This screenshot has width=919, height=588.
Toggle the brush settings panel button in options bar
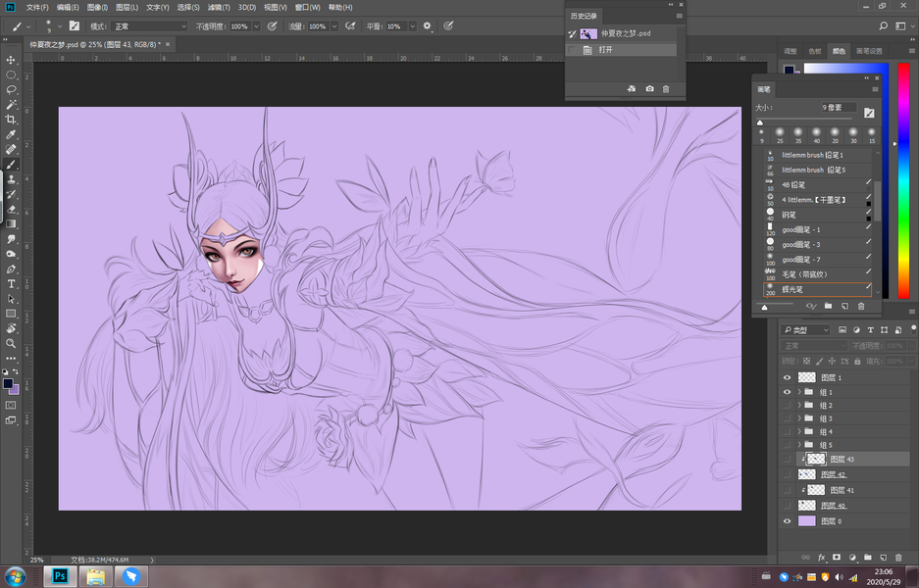click(x=75, y=25)
